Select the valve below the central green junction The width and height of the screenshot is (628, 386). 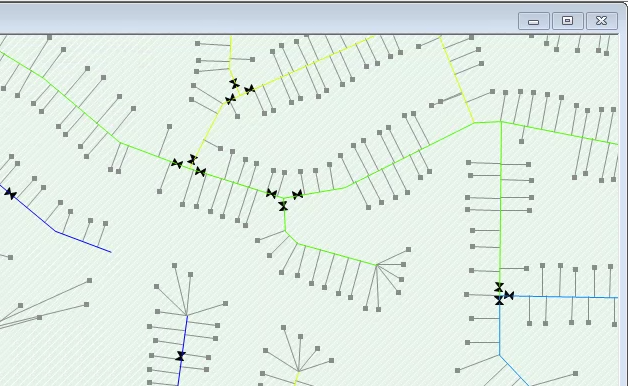(283, 206)
